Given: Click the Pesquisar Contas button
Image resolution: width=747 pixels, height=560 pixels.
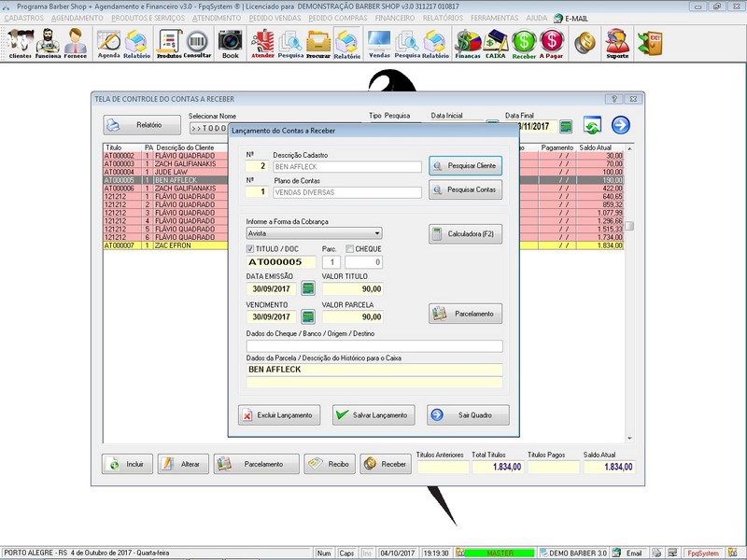Looking at the screenshot, I should click(465, 189).
